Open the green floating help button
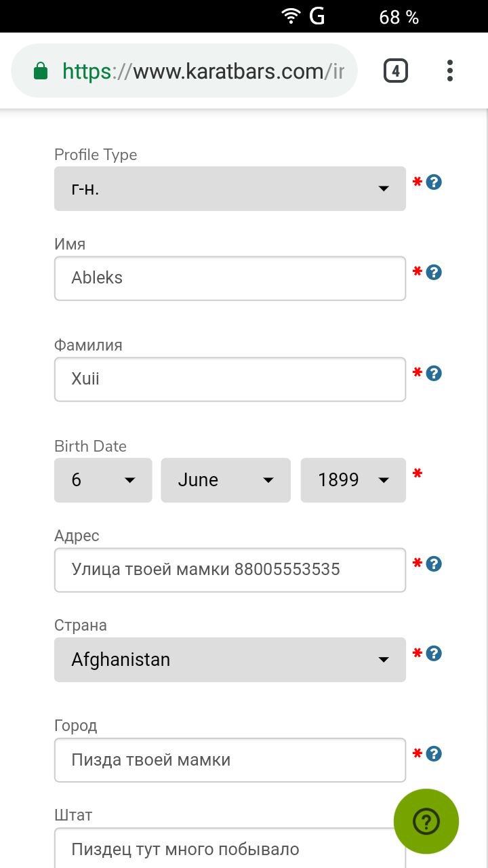The height and width of the screenshot is (868, 488). coord(426,821)
